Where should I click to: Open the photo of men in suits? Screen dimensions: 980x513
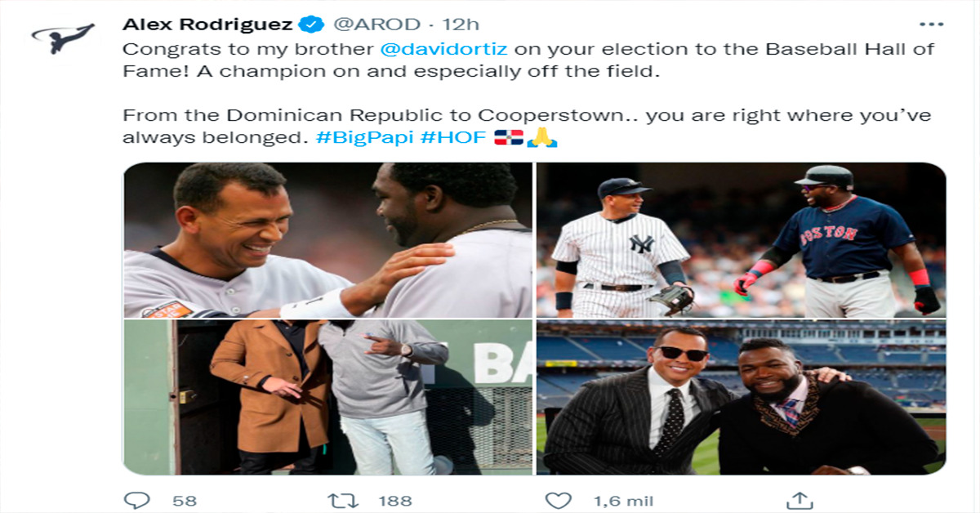pyautogui.click(x=741, y=398)
